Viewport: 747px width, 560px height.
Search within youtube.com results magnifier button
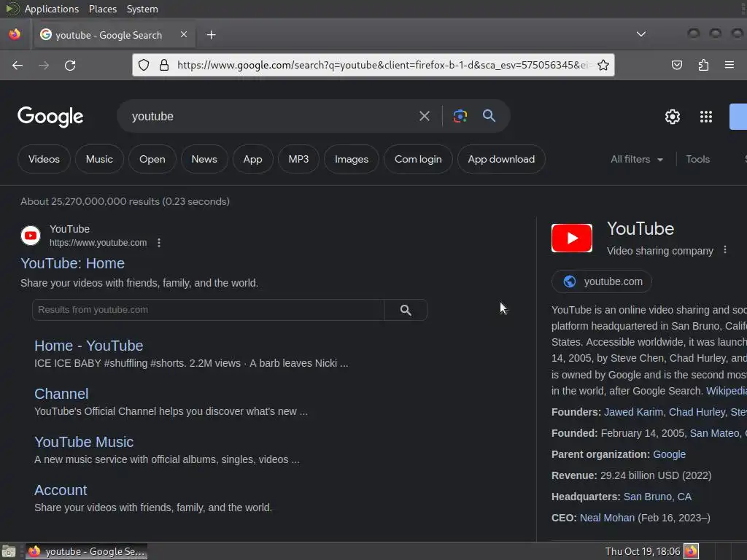pyautogui.click(x=406, y=310)
